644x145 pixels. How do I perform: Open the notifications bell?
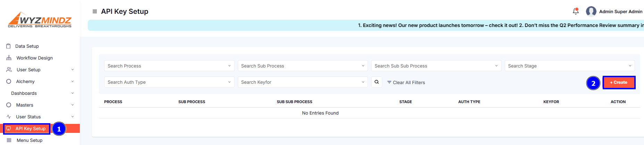[x=576, y=11]
